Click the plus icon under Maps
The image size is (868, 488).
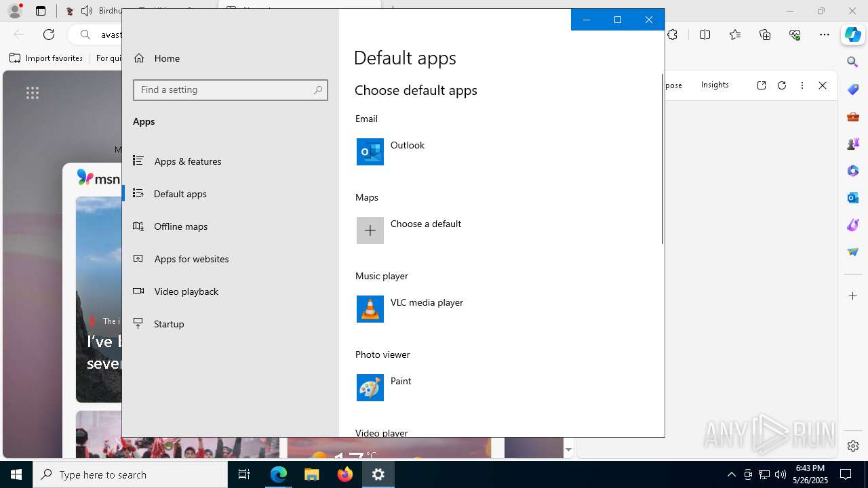pos(370,230)
